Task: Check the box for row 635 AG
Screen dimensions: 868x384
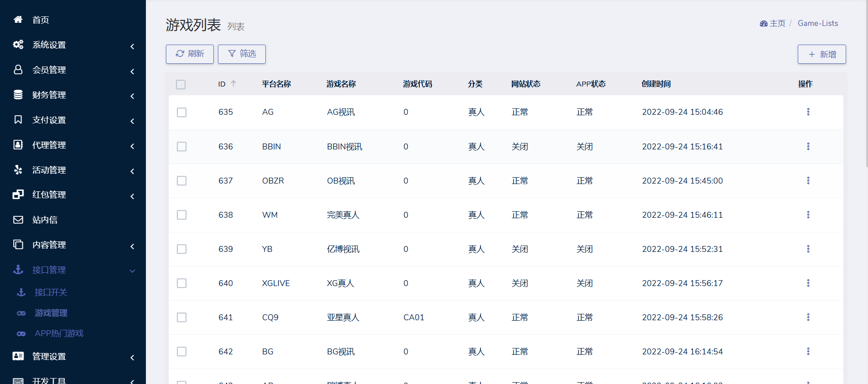Action: 181,113
